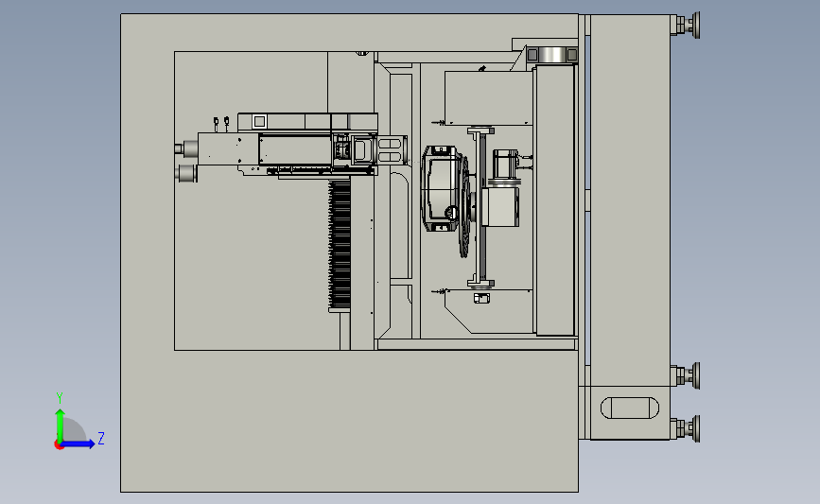Image resolution: width=820 pixels, height=504 pixels.
Task: Click the red origin ball of triad
Action: pyautogui.click(x=59, y=445)
